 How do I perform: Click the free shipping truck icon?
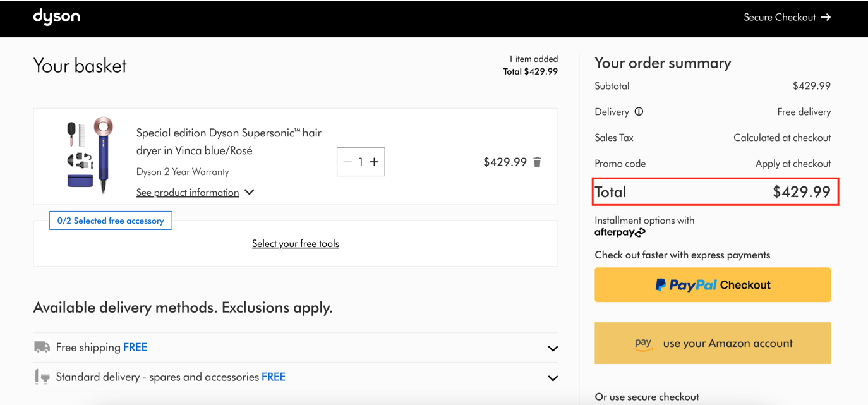coord(42,347)
